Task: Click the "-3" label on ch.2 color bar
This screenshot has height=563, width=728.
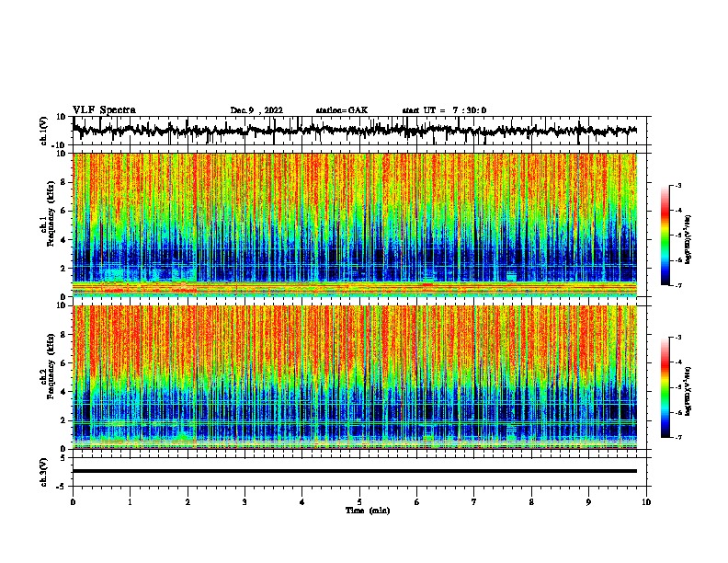Action: pyautogui.click(x=677, y=338)
